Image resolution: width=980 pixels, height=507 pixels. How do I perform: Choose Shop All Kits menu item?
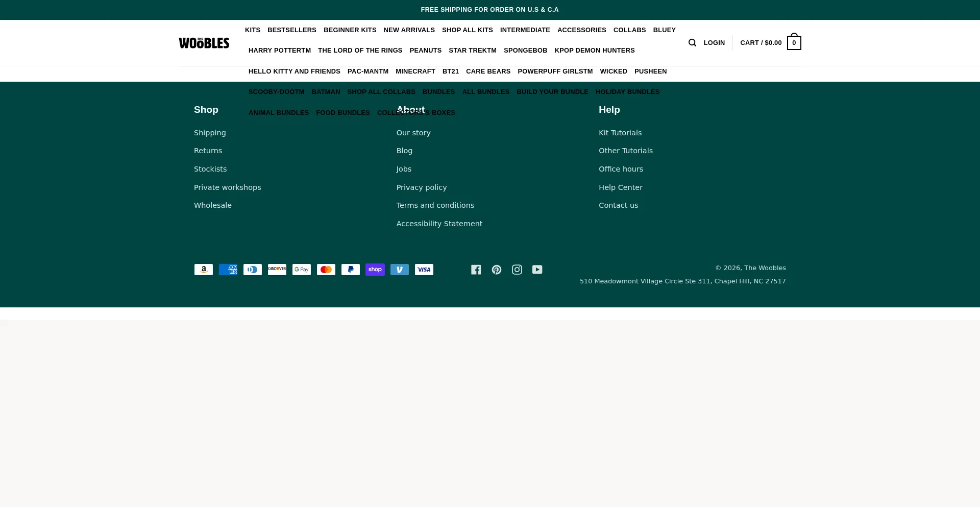(468, 30)
